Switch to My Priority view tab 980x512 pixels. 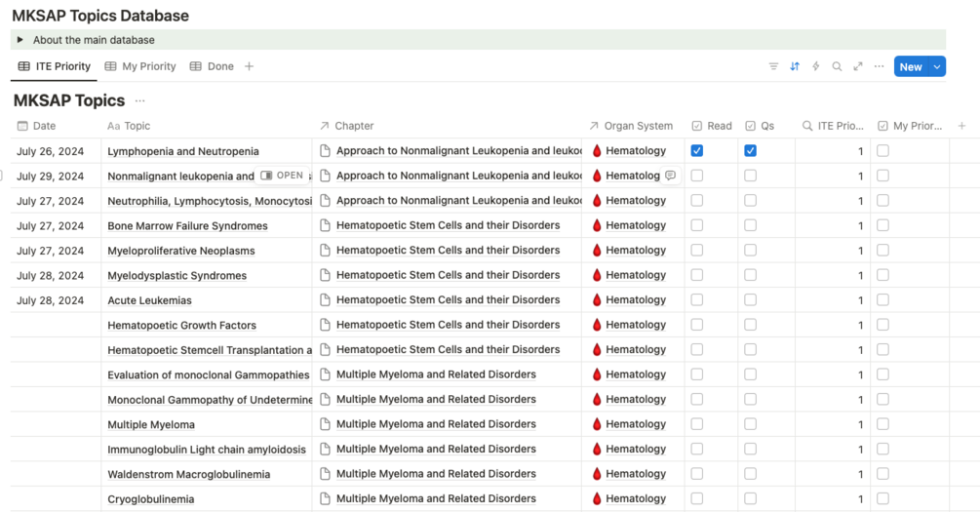140,66
